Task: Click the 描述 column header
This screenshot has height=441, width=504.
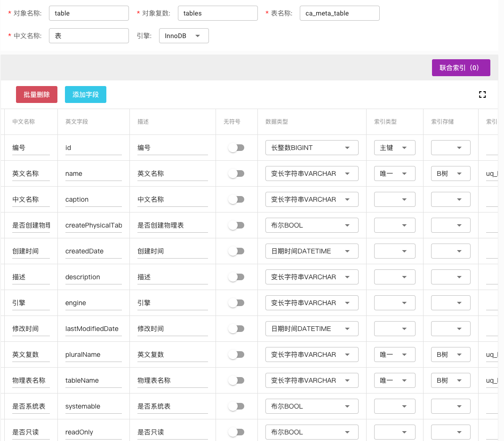Action: point(143,122)
